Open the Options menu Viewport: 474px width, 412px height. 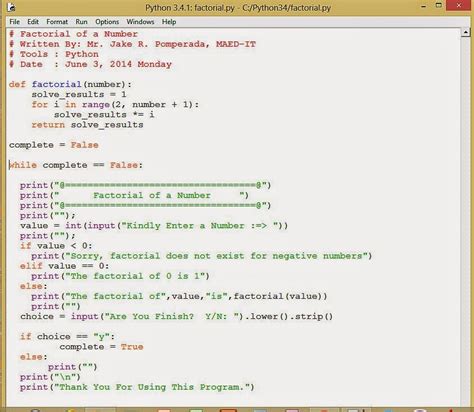click(107, 22)
